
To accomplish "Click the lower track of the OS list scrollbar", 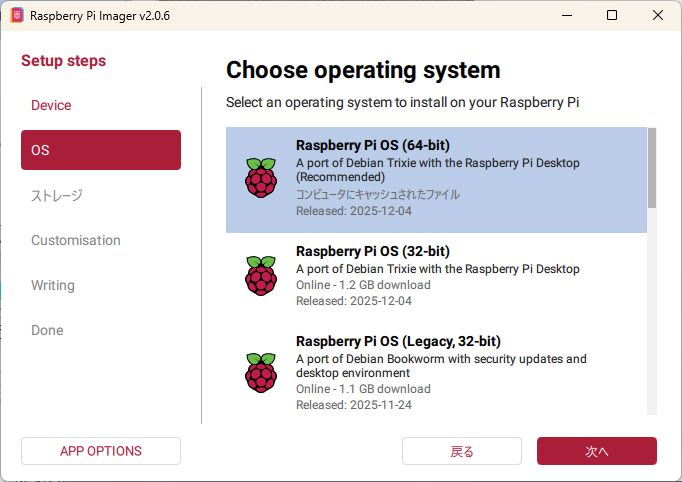I will pos(652,311).
